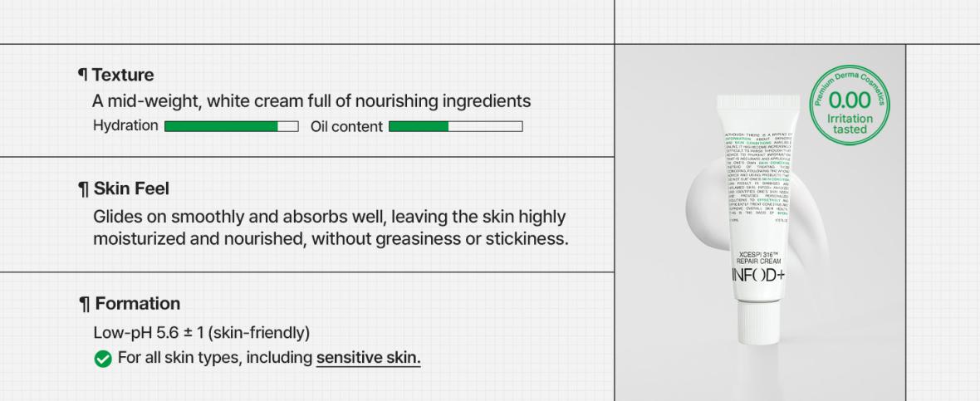The width and height of the screenshot is (980, 401).
Task: Click the repair cream tube image
Action: [758, 218]
